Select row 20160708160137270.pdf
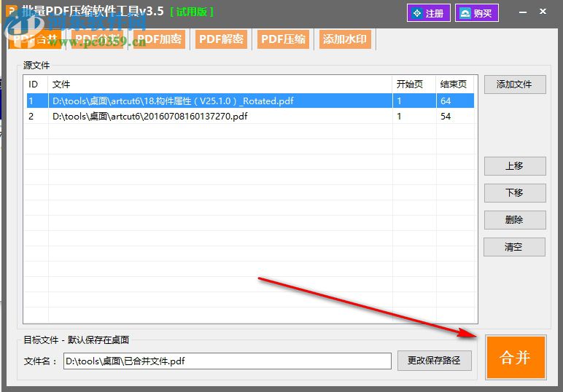563x392 pixels. (x=250, y=116)
